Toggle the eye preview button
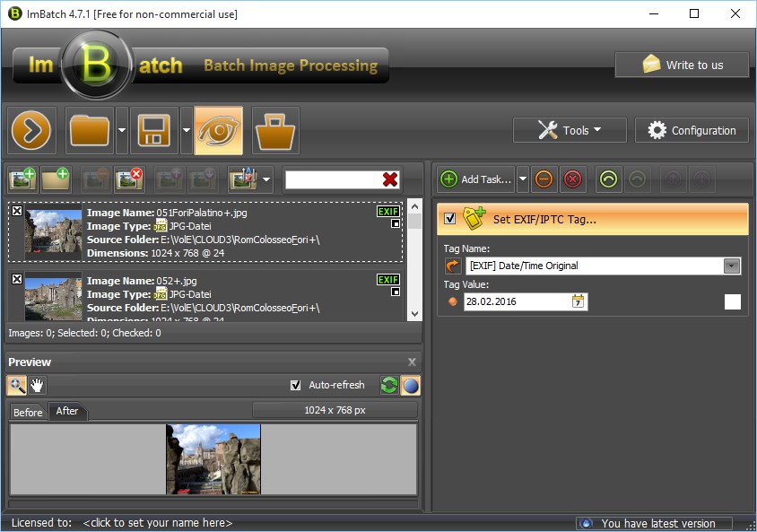Screen dimensions: 757x532 tap(218, 130)
